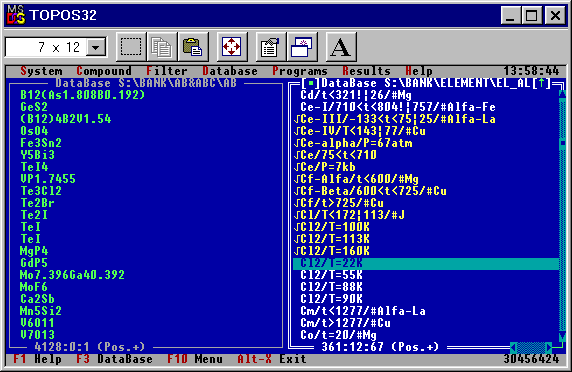Open the MS-DOS system menu icon
The width and height of the screenshot is (572, 372).
tap(16, 15)
